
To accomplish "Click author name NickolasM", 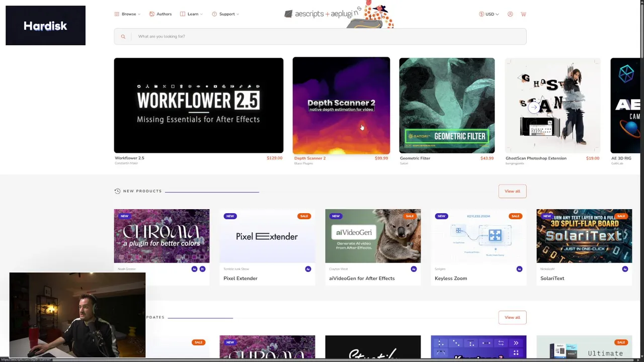I will [x=546, y=269].
